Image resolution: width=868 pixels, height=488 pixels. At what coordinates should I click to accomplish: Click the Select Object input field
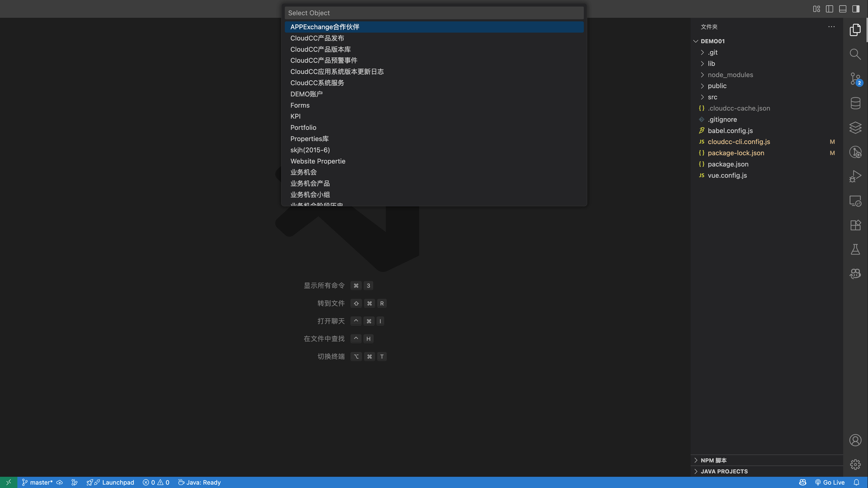[434, 13]
